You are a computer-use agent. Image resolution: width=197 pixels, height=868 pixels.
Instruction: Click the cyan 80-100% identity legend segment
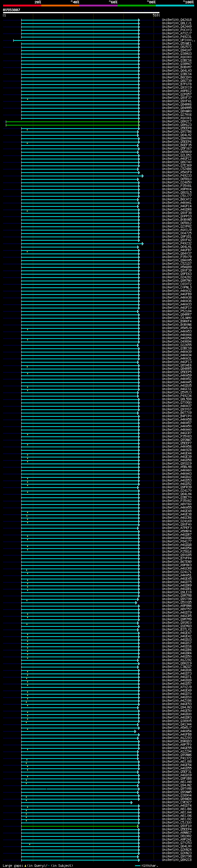pyautogui.click(x=175, y=6)
